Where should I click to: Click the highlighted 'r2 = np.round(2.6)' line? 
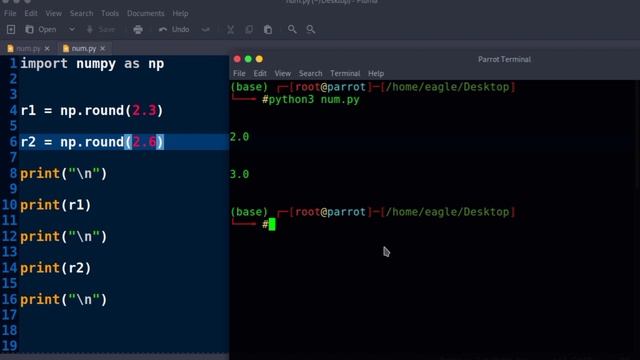pyautogui.click(x=92, y=142)
